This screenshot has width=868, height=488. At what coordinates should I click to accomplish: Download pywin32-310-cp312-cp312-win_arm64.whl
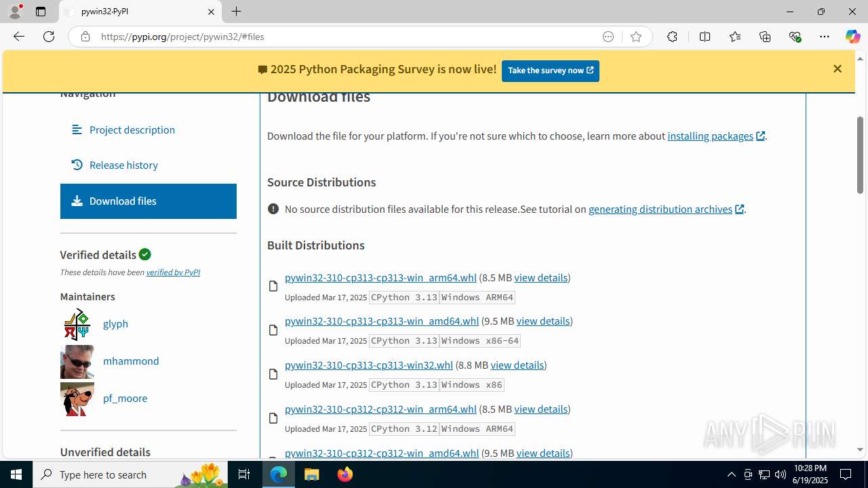380,409
